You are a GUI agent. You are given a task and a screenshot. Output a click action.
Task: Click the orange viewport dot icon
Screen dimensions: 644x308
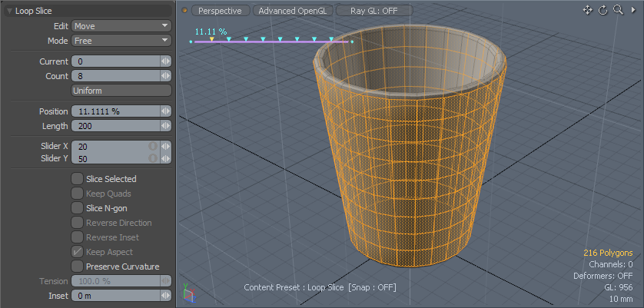pyautogui.click(x=184, y=11)
